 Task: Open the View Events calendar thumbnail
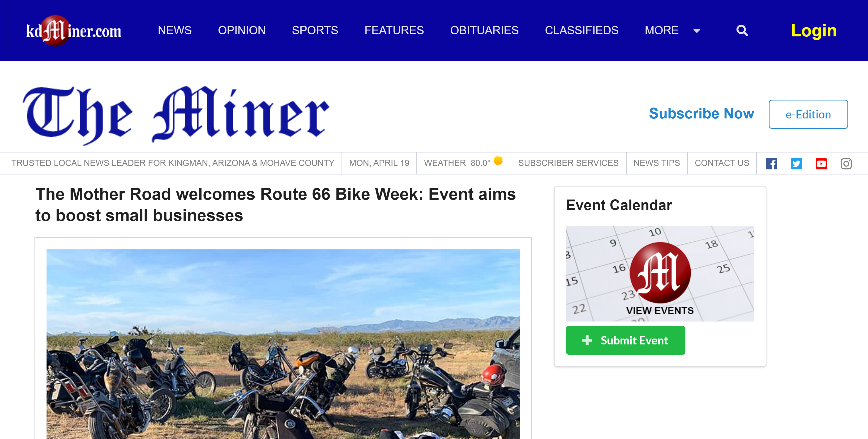point(660,274)
